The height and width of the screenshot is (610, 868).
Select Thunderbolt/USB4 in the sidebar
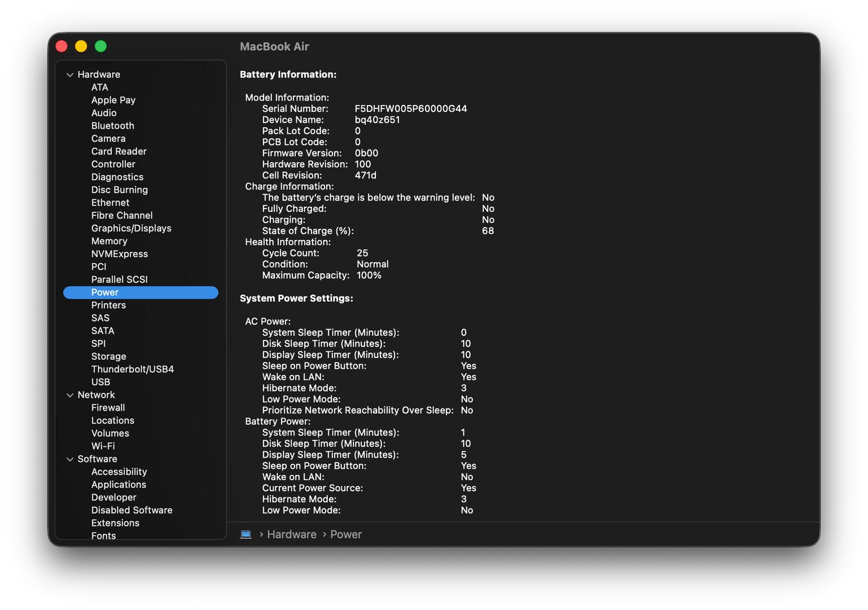[132, 369]
